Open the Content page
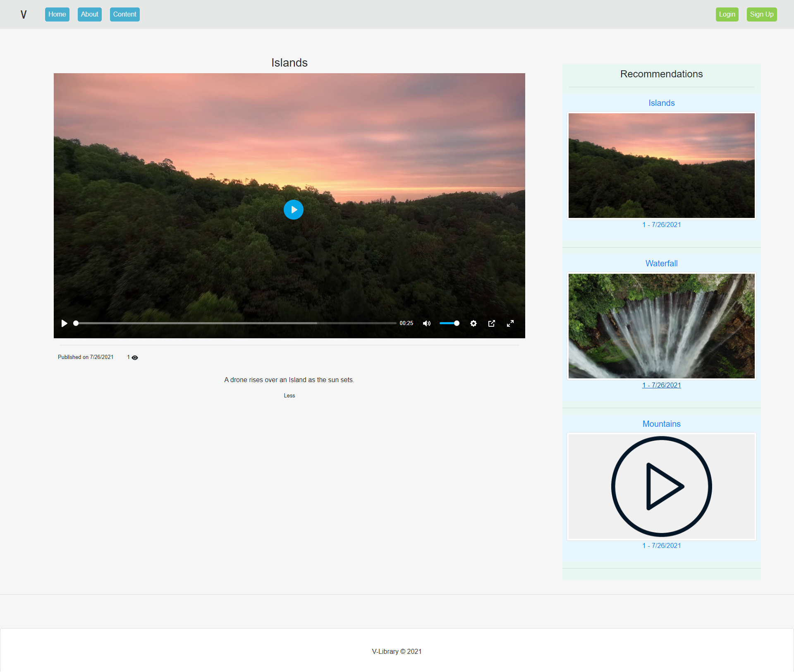 pyautogui.click(x=124, y=14)
